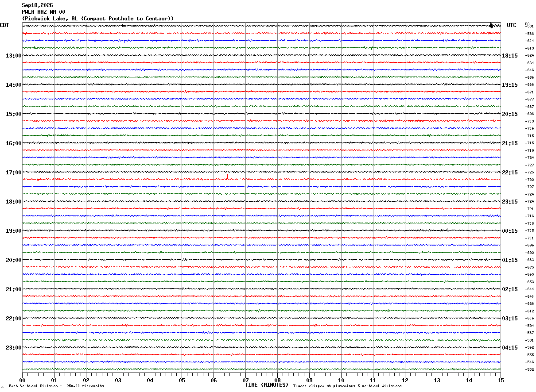This screenshot has width=536, height=392.
Task: Click the seismic event at top-right black trace
Action: [x=492, y=25]
